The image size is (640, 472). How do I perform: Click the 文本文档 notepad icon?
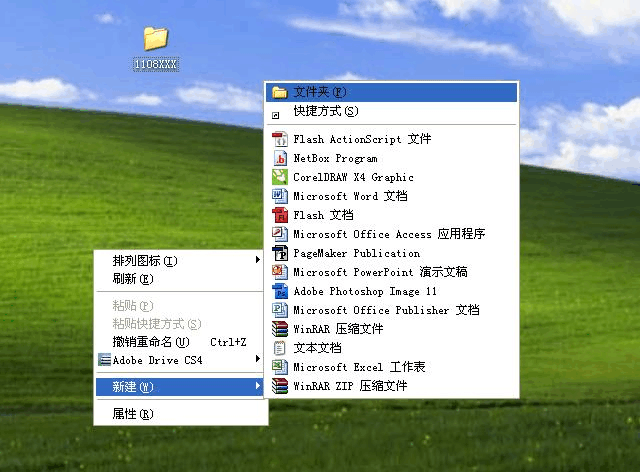coord(280,348)
